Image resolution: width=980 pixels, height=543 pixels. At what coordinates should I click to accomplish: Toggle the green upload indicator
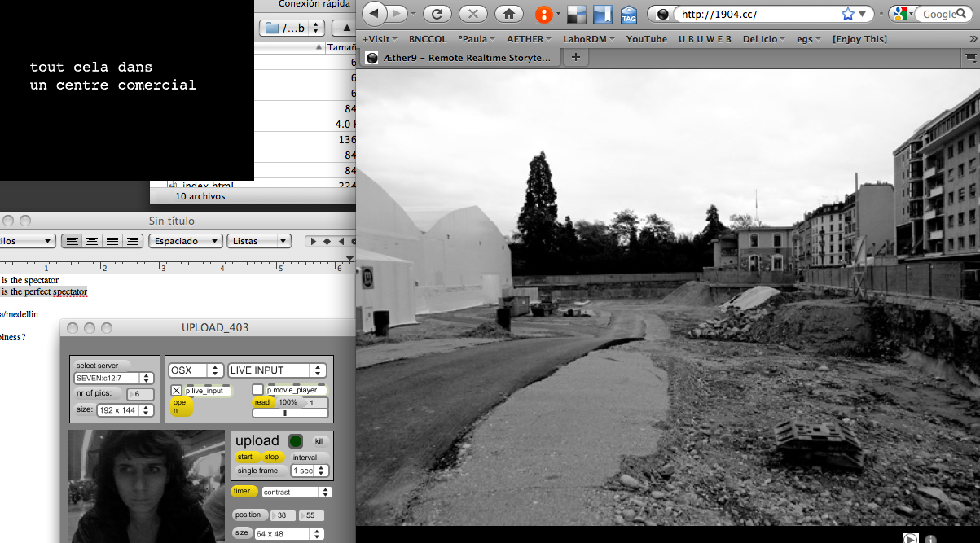(296, 441)
